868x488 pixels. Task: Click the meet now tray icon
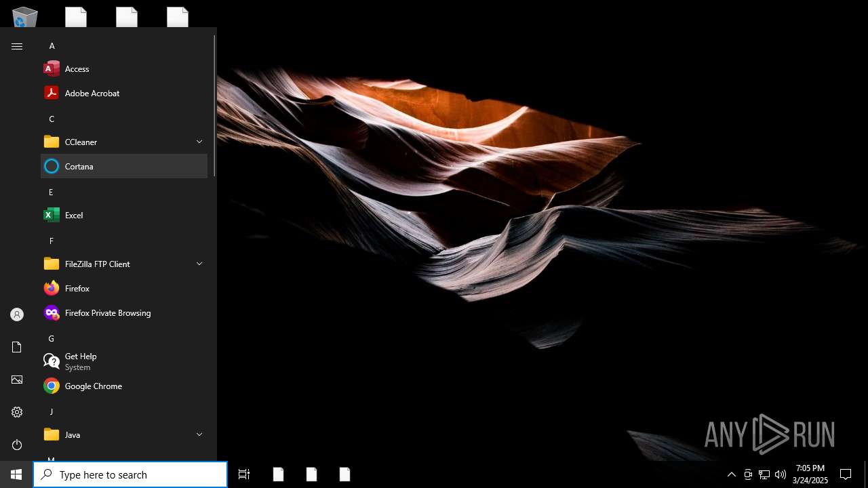pyautogui.click(x=748, y=474)
